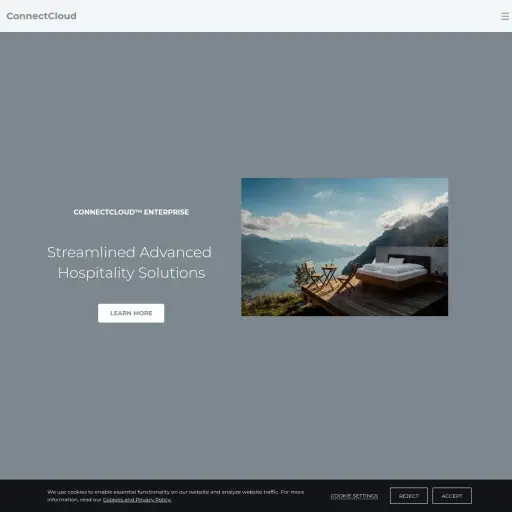Click empty area of the top header bar
Image resolution: width=512 pixels, height=512 pixels.
click(x=287, y=16)
